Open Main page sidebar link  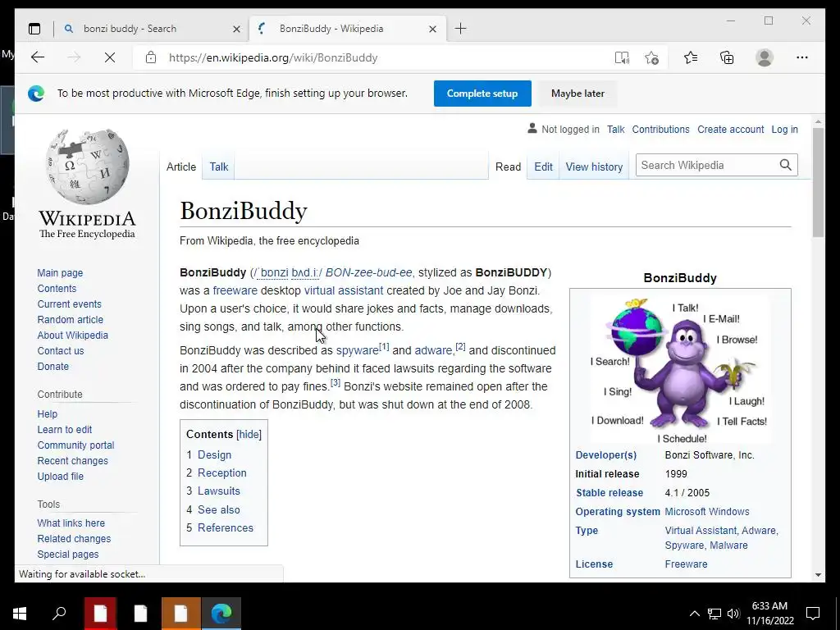pyautogui.click(x=60, y=272)
